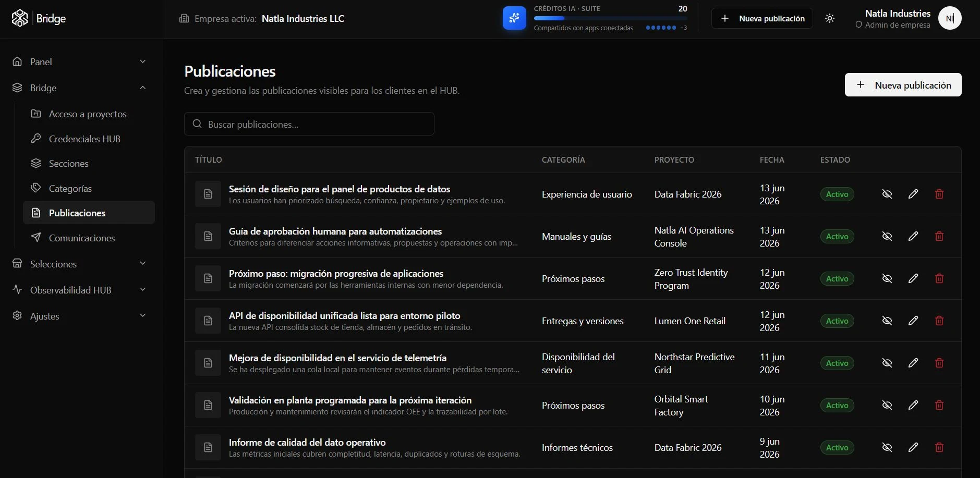Click the CATEGORÍA column header
Image resolution: width=980 pixels, height=478 pixels.
(563, 160)
